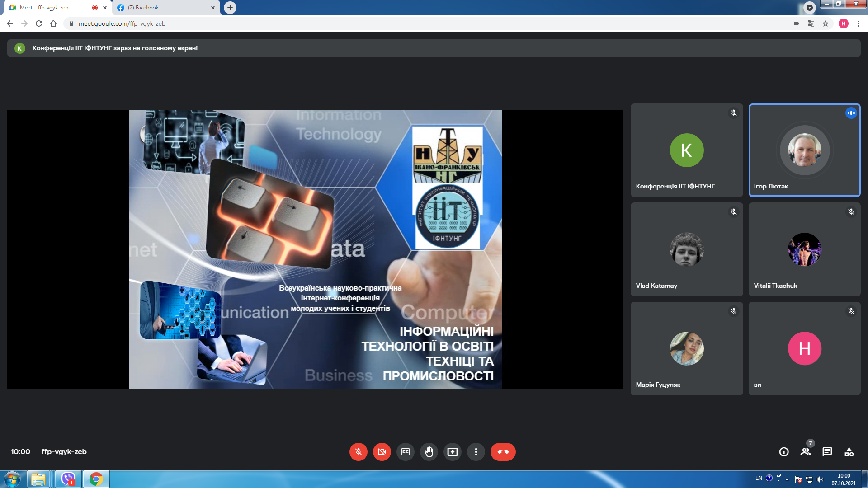Open meeting details info icon
This screenshot has height=488, width=868.
tap(784, 452)
